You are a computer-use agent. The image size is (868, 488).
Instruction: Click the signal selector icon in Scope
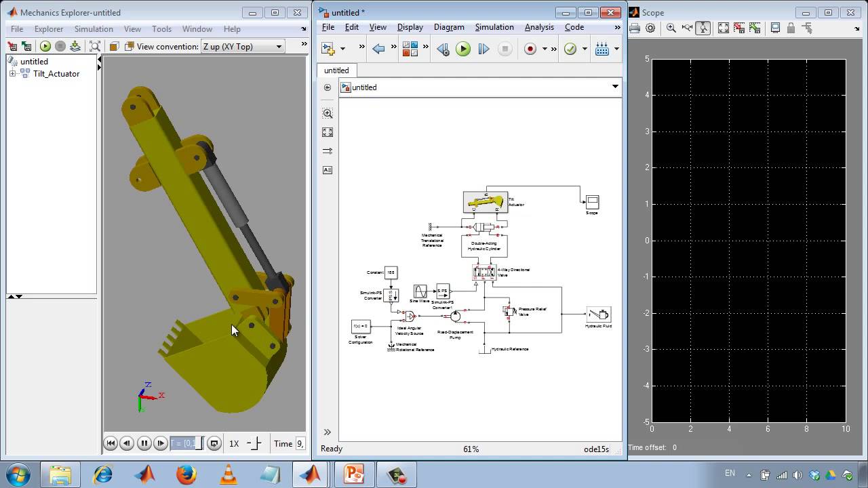pos(807,28)
